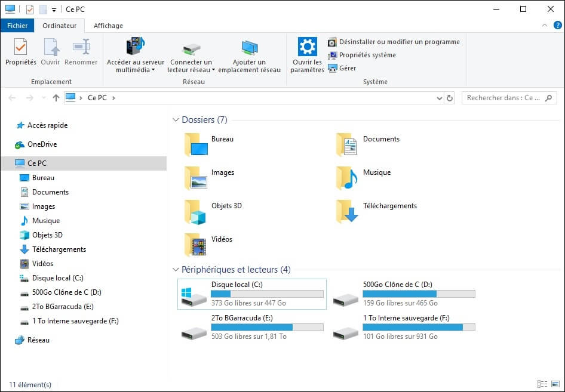
Task: Collapse the Dossiers (7) section
Action: tap(176, 119)
